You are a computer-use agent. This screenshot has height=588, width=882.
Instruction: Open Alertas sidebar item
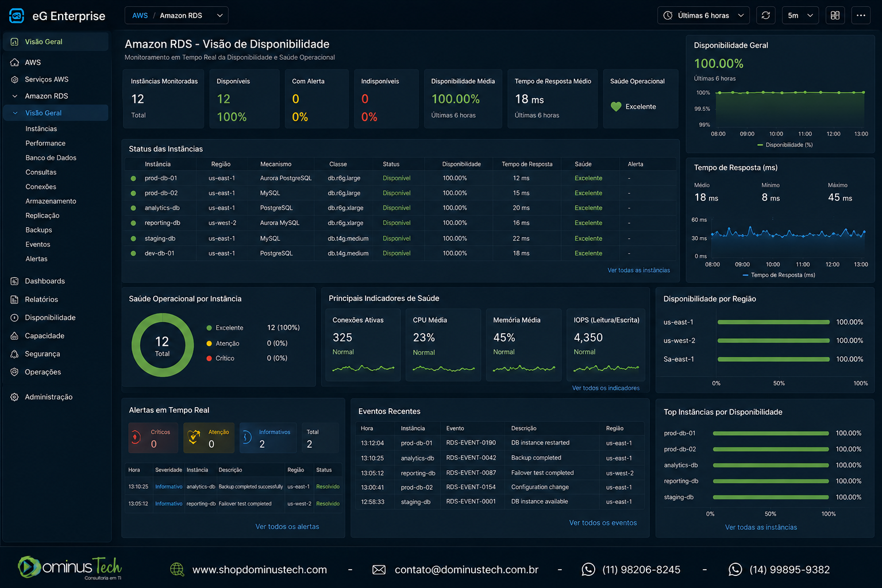coord(37,259)
